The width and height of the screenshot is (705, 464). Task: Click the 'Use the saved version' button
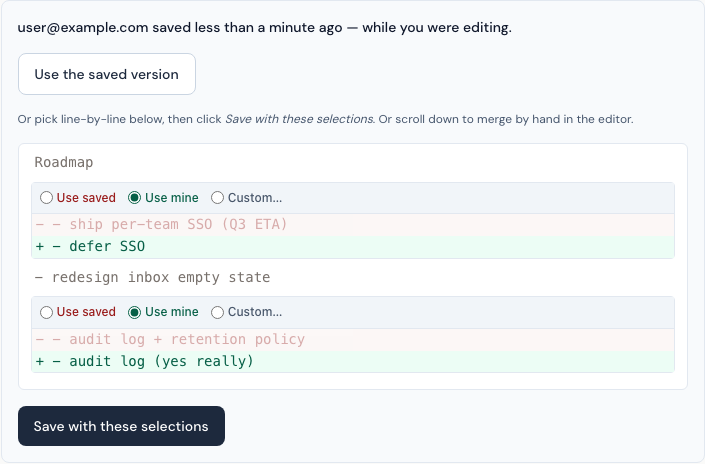coord(107,74)
